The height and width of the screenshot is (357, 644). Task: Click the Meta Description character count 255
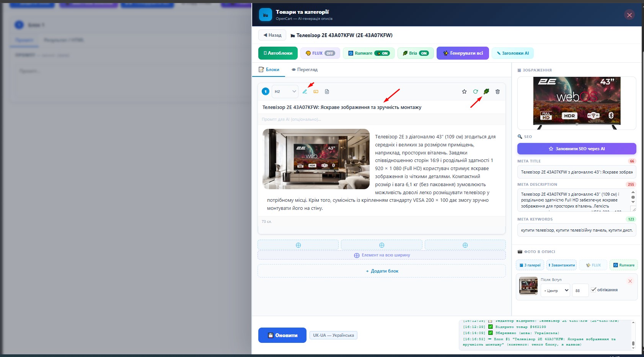click(x=631, y=185)
